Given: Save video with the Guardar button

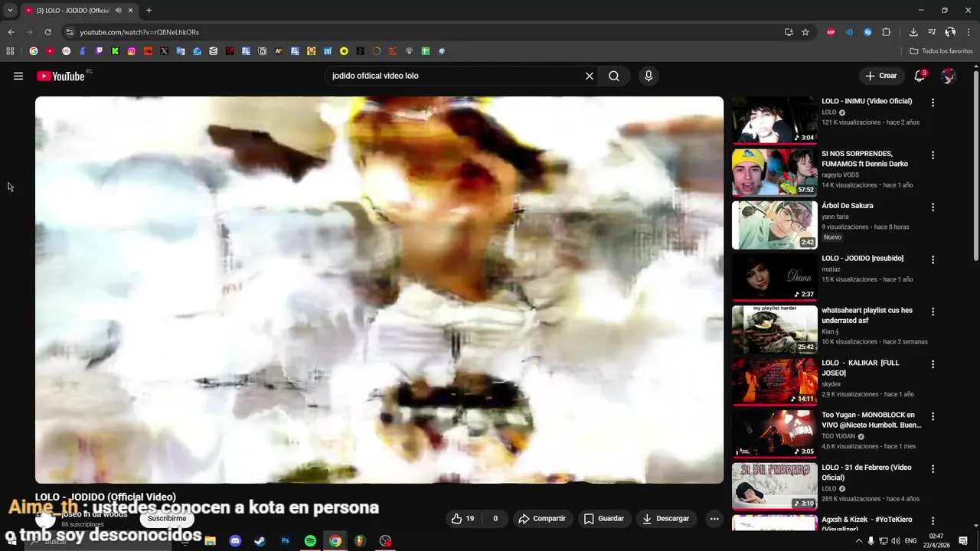Looking at the screenshot, I should [604, 518].
